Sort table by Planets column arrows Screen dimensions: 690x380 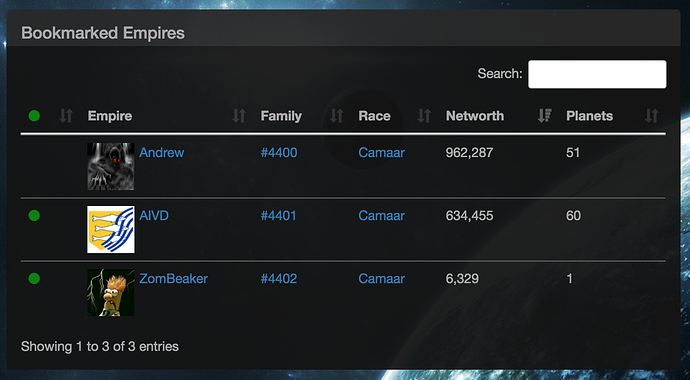pyautogui.click(x=652, y=116)
